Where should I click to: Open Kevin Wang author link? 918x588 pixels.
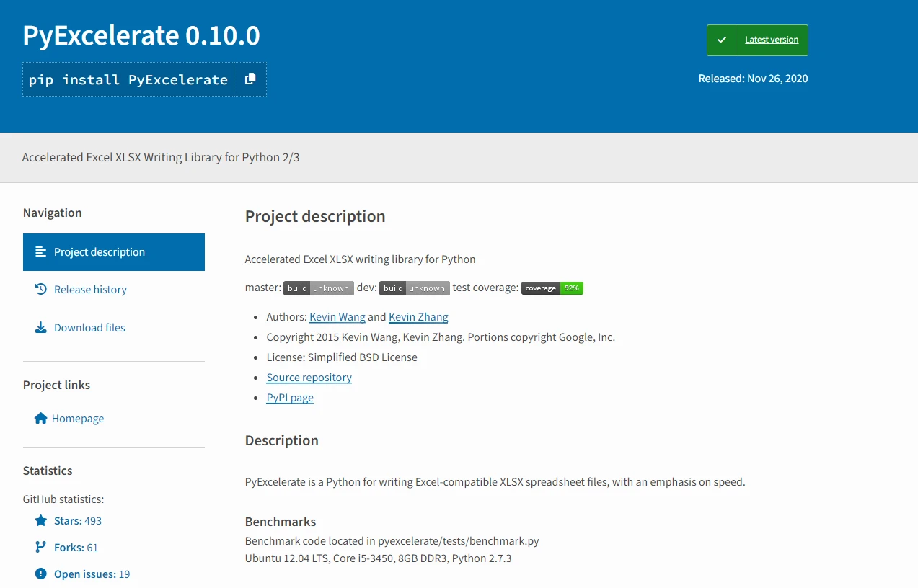click(337, 317)
